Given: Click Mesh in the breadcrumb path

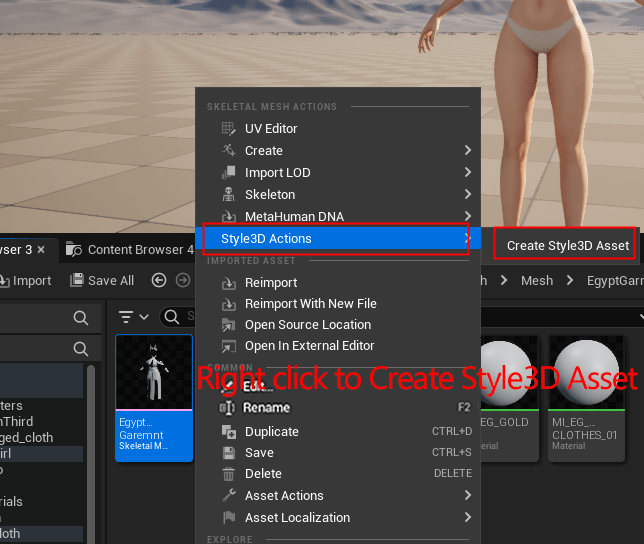Looking at the screenshot, I should point(537,281).
